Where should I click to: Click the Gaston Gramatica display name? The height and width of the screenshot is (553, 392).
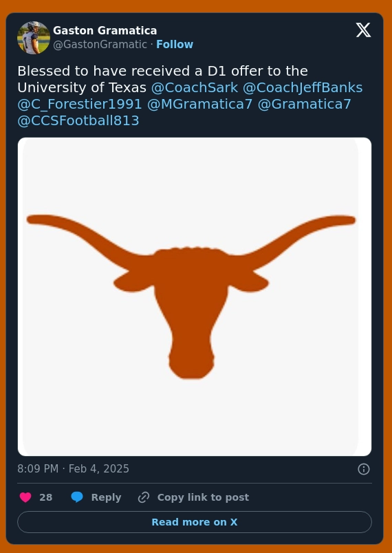105,31
